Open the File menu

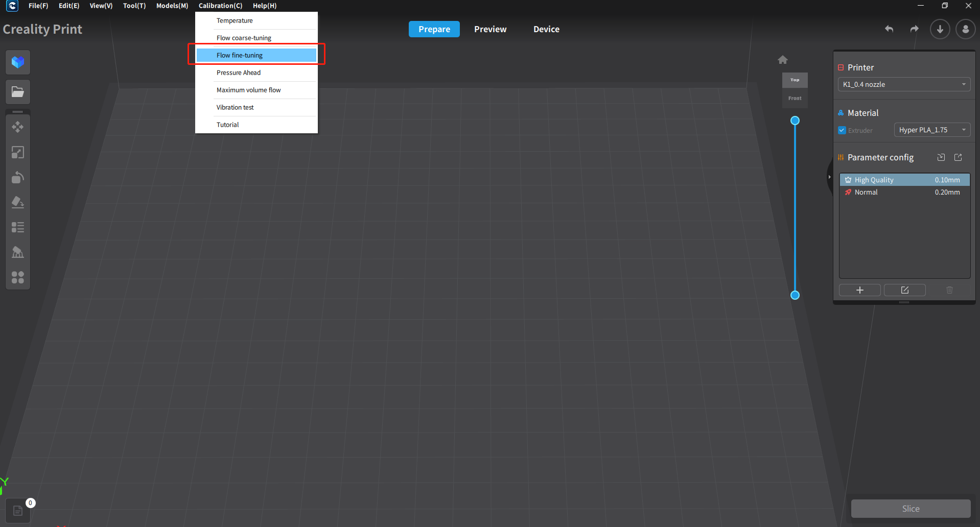tap(38, 6)
